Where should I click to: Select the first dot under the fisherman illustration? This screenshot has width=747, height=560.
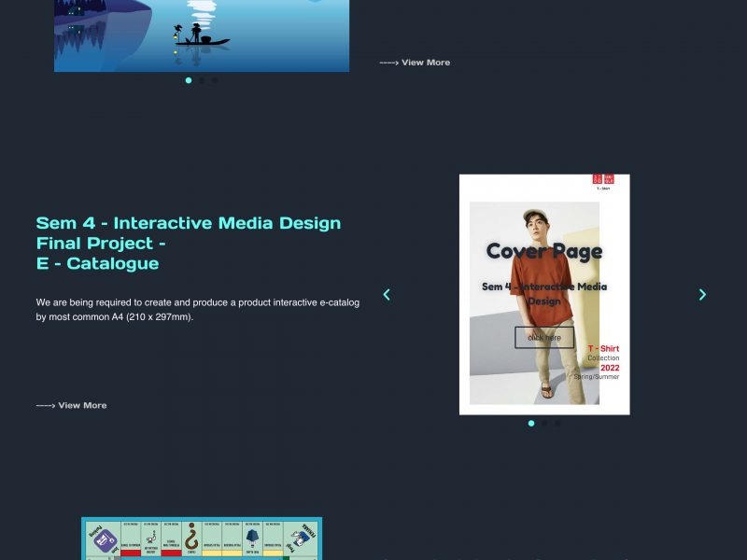point(189,80)
